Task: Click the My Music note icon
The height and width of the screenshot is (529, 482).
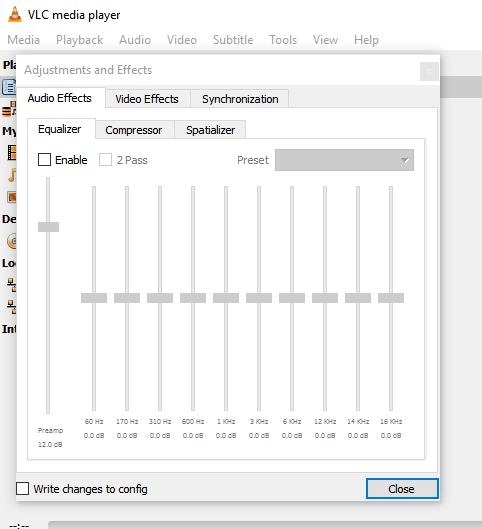Action: point(12,175)
